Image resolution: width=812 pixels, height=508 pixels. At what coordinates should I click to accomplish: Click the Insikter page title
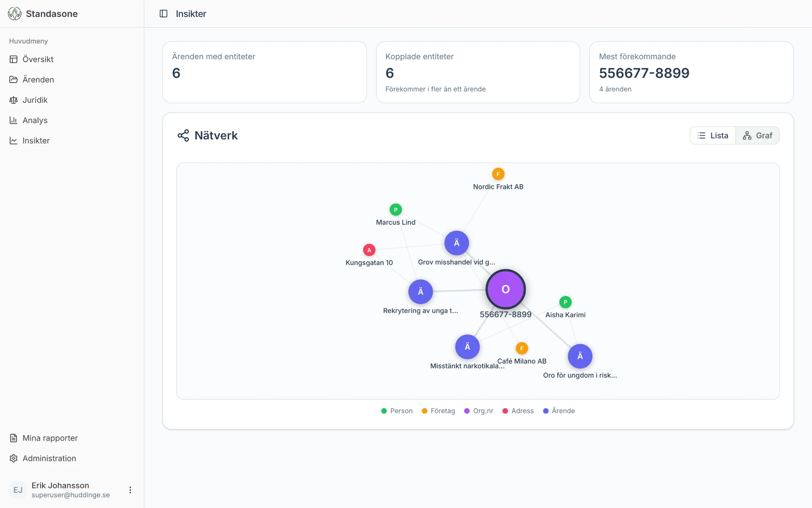pyautogui.click(x=191, y=14)
